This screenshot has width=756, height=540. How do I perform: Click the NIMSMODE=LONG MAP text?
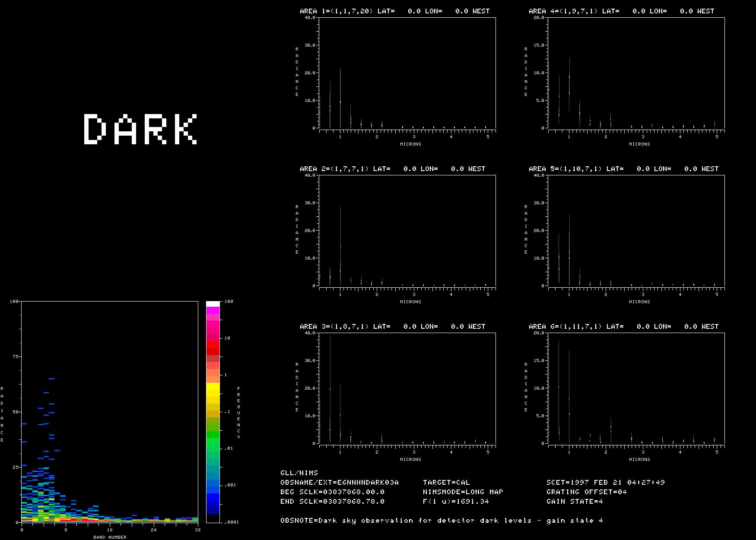pos(463,492)
